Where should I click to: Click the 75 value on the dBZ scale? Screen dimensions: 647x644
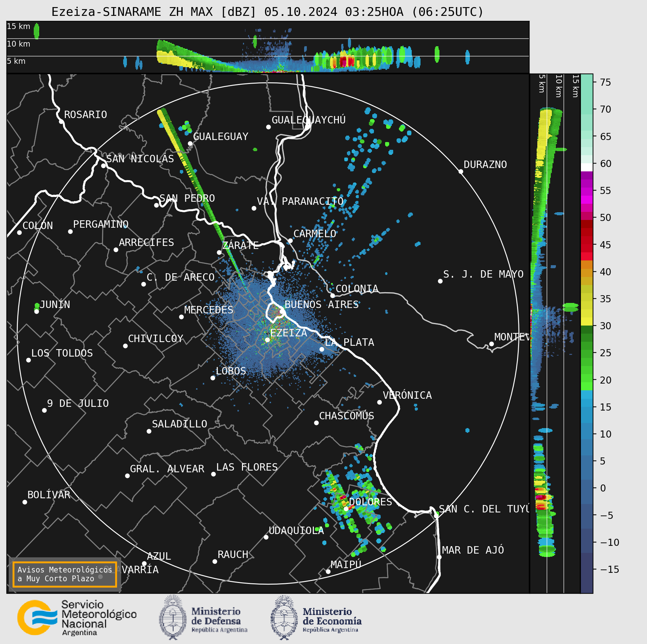point(606,82)
